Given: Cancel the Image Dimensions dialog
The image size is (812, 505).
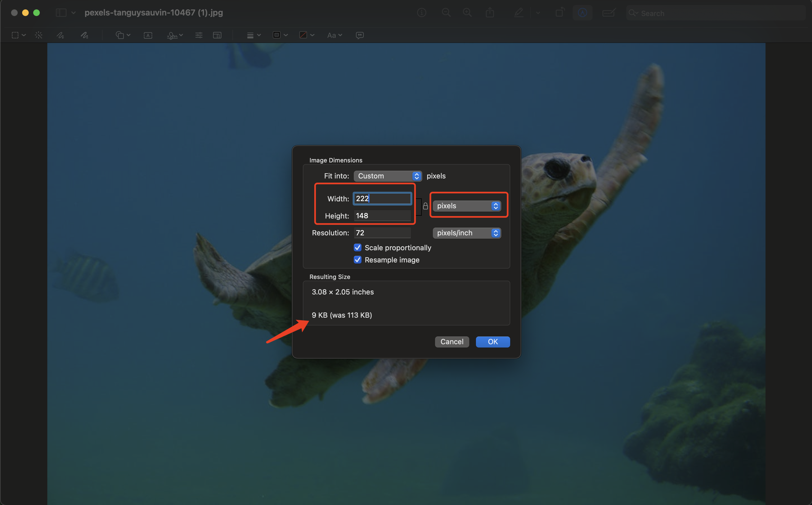Looking at the screenshot, I should tap(452, 342).
